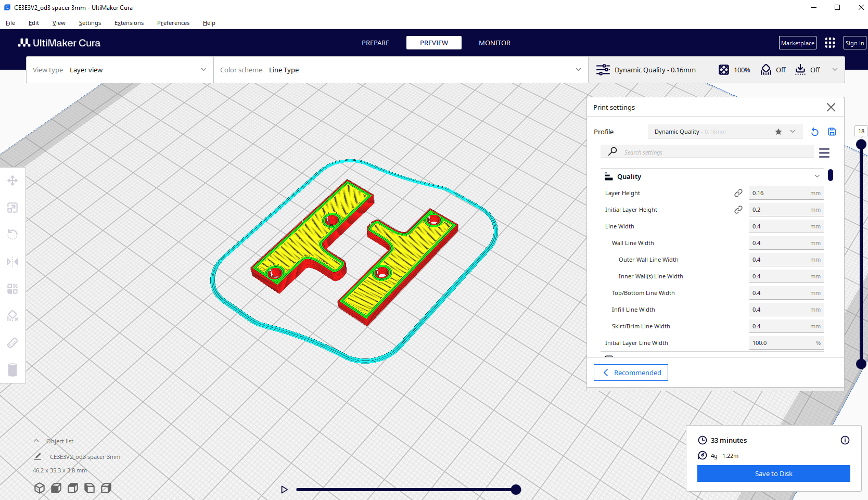Rename object via pencil icon

point(37,456)
